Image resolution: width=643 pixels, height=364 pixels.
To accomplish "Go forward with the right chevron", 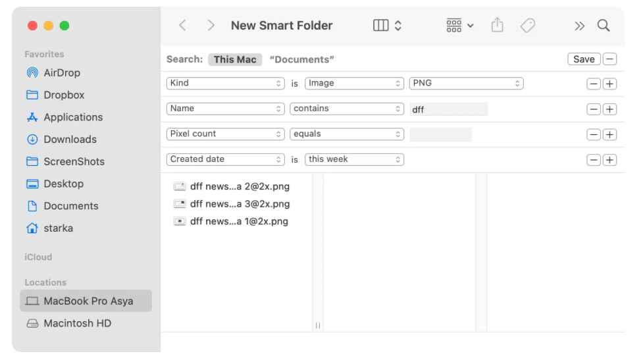I will (x=211, y=26).
